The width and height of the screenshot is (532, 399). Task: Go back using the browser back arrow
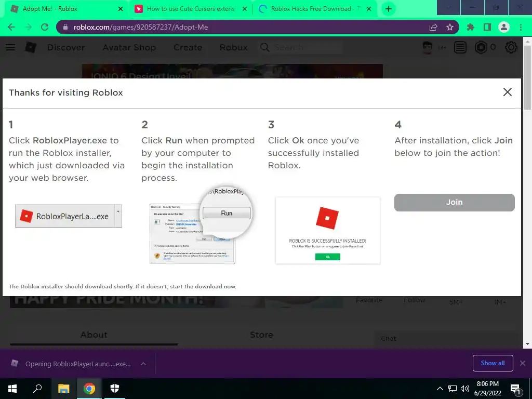[11, 27]
